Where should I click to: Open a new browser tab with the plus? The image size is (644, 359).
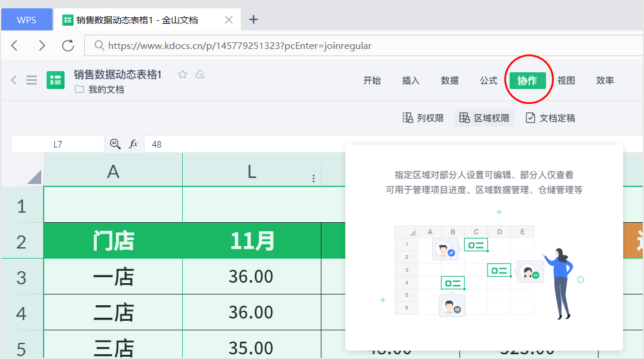pyautogui.click(x=253, y=19)
